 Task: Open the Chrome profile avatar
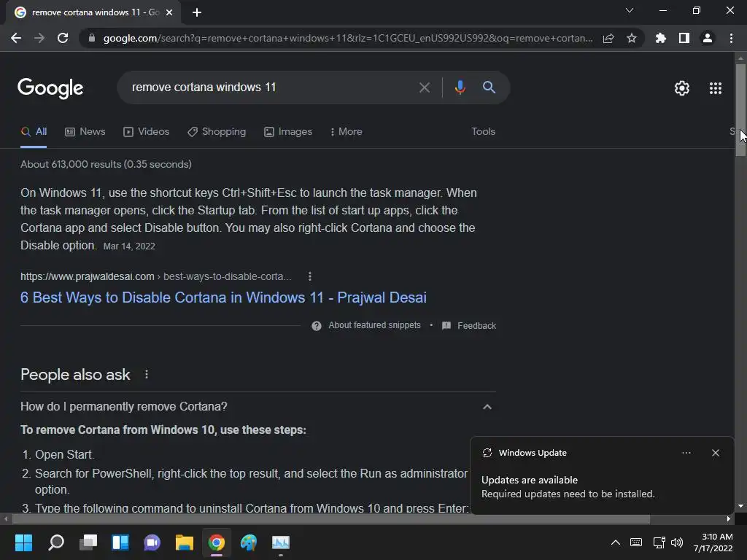coord(708,38)
